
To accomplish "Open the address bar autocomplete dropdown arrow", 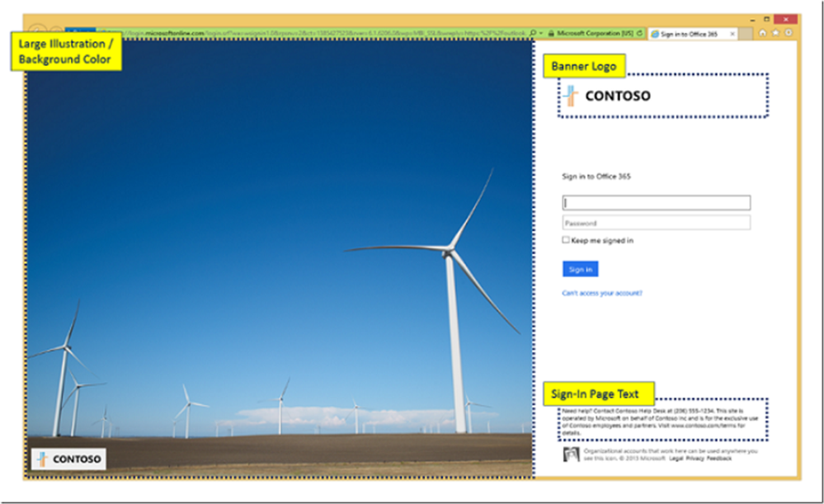I will click(541, 33).
